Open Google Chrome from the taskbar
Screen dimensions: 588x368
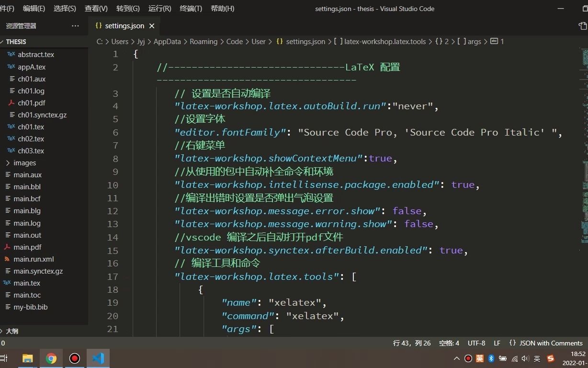[51, 358]
